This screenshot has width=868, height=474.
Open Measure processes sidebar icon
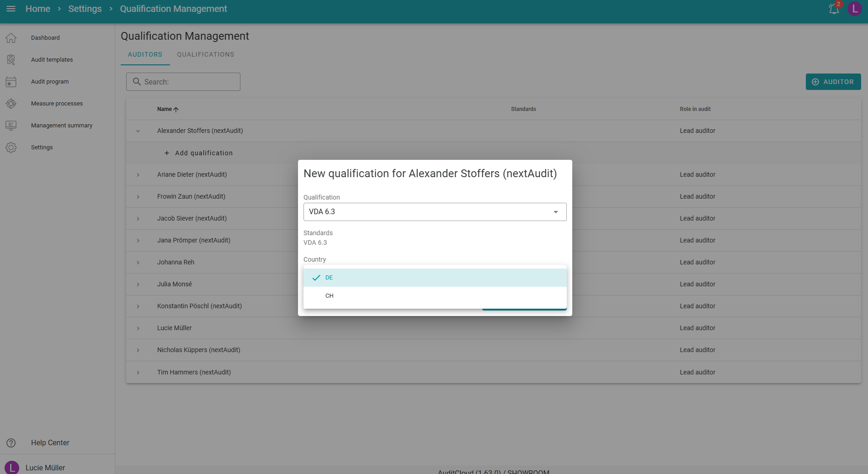click(11, 104)
